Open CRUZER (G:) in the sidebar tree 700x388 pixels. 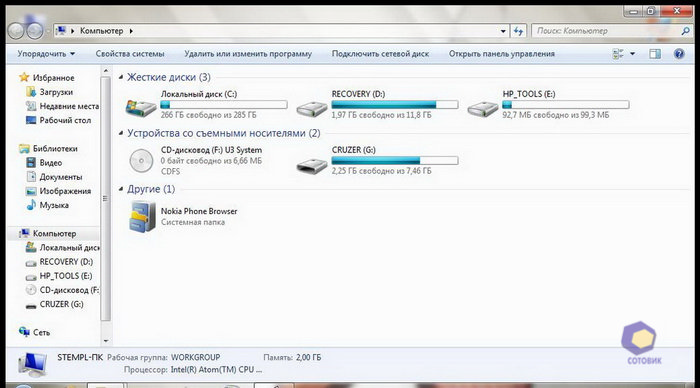[62, 304]
